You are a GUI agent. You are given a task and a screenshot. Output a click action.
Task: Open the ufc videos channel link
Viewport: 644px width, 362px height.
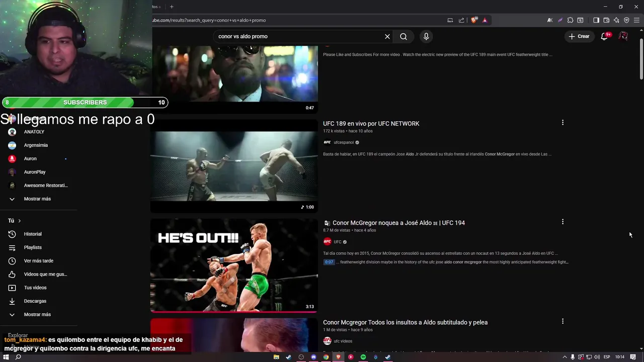coord(343,341)
